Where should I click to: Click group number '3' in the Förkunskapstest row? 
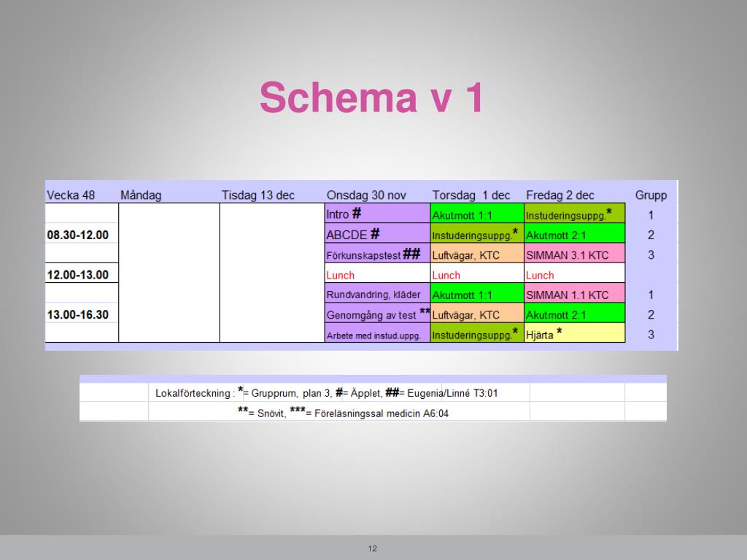coord(651,255)
